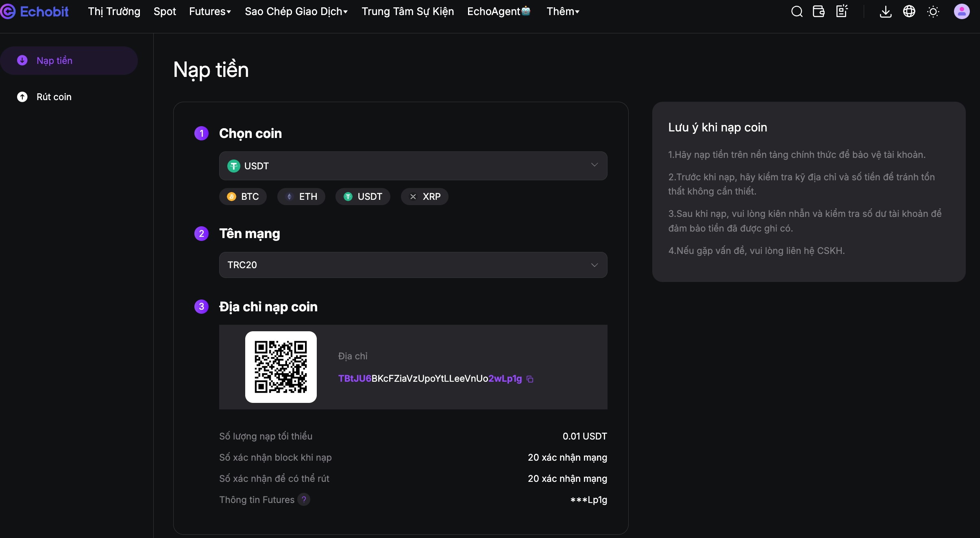
Task: Click the 0.01 USDT minimum value
Action: coord(585,436)
